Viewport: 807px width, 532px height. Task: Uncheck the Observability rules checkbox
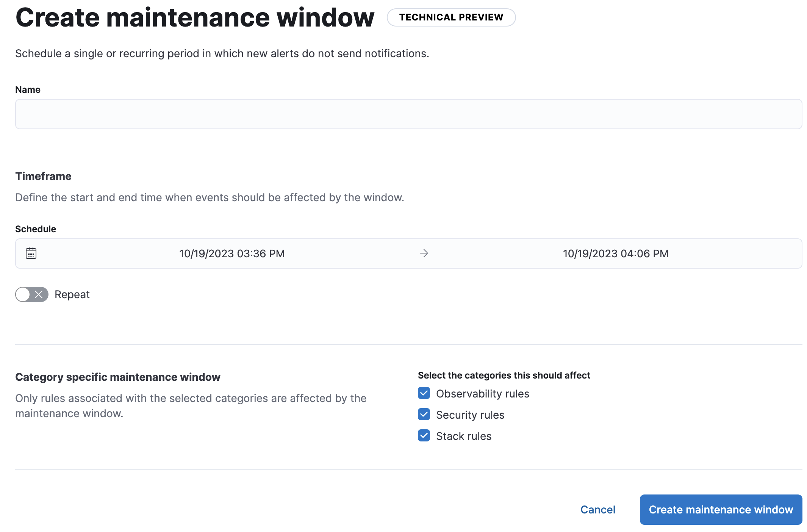click(424, 393)
